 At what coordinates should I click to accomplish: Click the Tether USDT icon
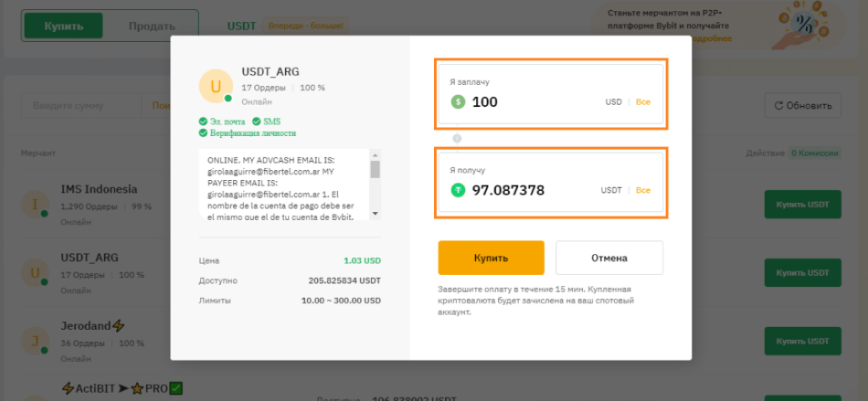click(x=458, y=190)
